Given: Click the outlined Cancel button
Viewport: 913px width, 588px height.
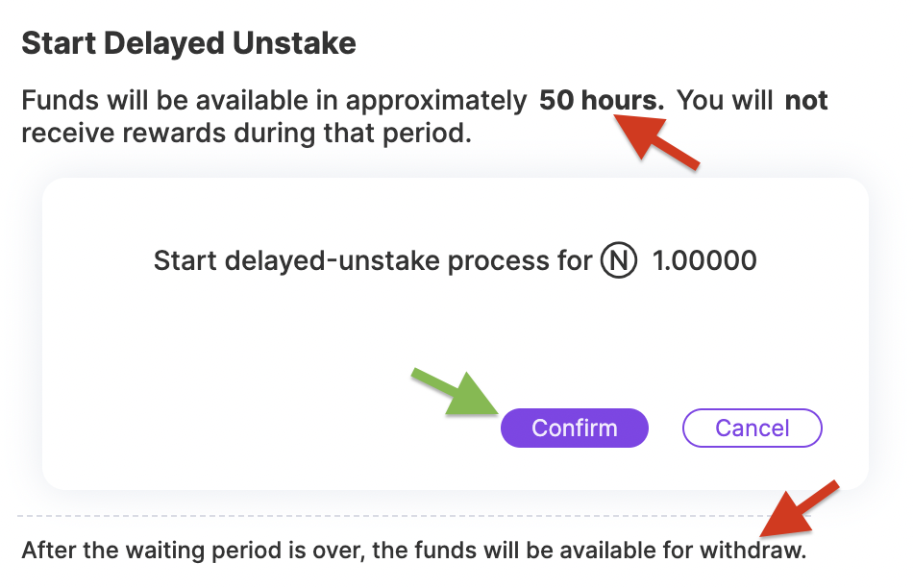Looking at the screenshot, I should point(752,428).
